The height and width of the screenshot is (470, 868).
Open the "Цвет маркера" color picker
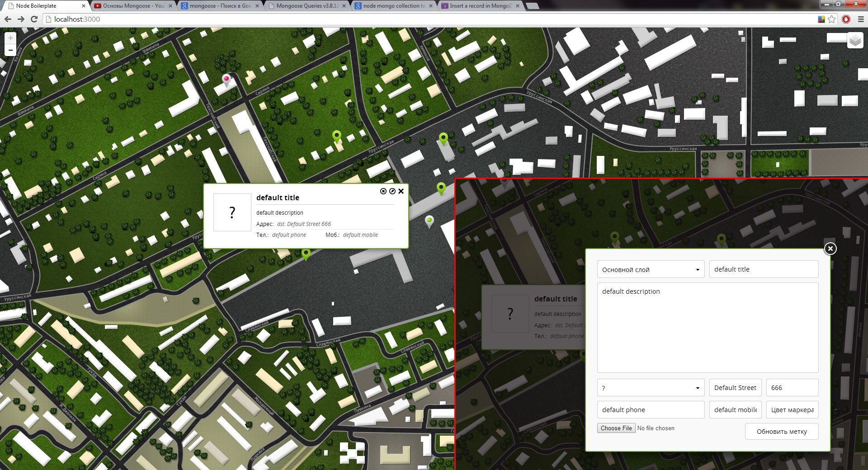[792, 409]
